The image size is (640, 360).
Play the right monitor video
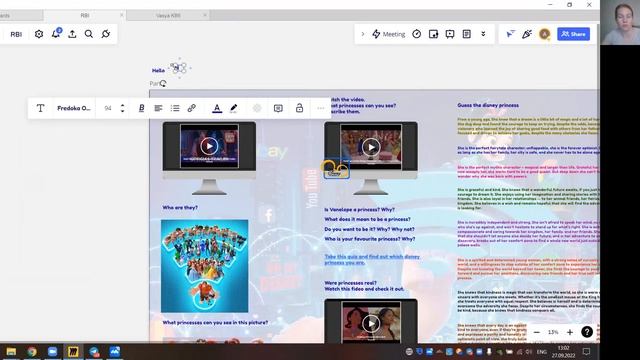[371, 147]
